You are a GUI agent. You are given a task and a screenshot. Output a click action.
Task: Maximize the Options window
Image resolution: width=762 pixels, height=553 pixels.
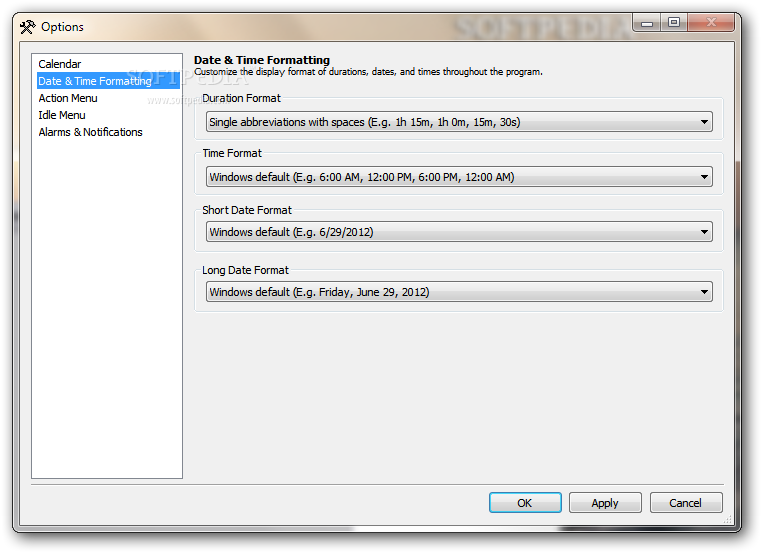click(x=674, y=23)
